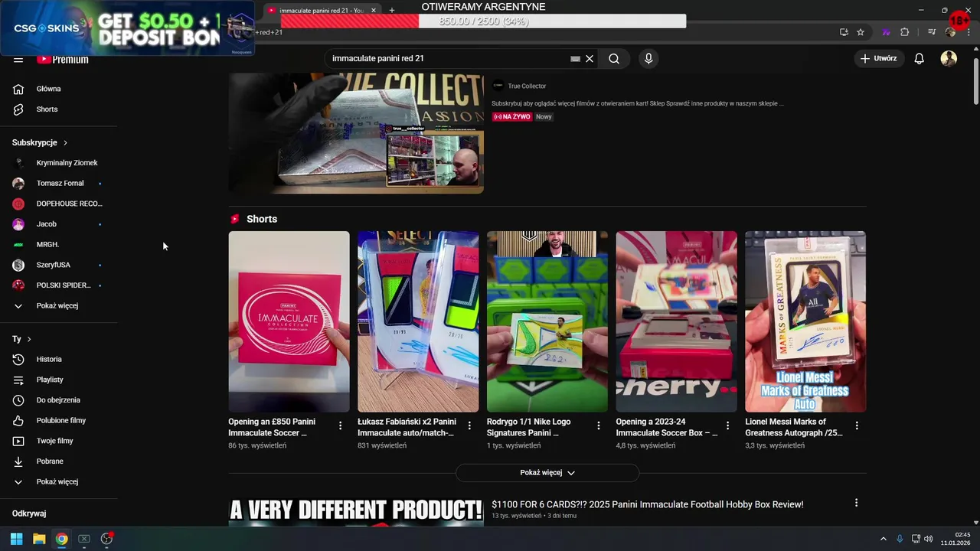Screen dimensions: 980x551
Task: Open the Chrome extensions puzzle icon
Action: pyautogui.click(x=905, y=32)
